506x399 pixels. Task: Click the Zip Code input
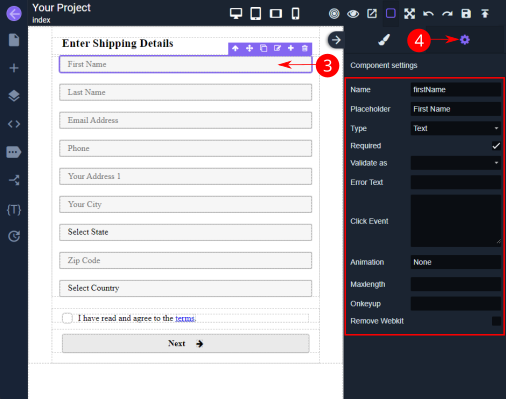pyautogui.click(x=185, y=260)
